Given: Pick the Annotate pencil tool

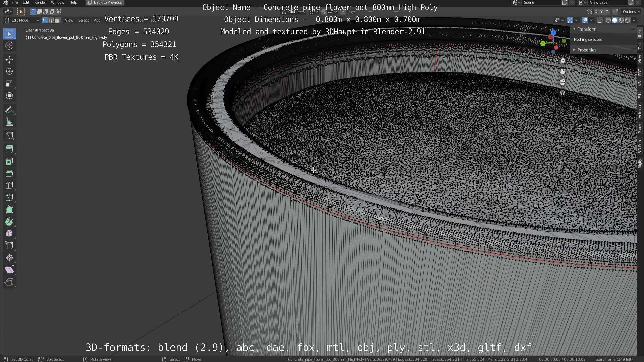Looking at the screenshot, I should pos(9,110).
